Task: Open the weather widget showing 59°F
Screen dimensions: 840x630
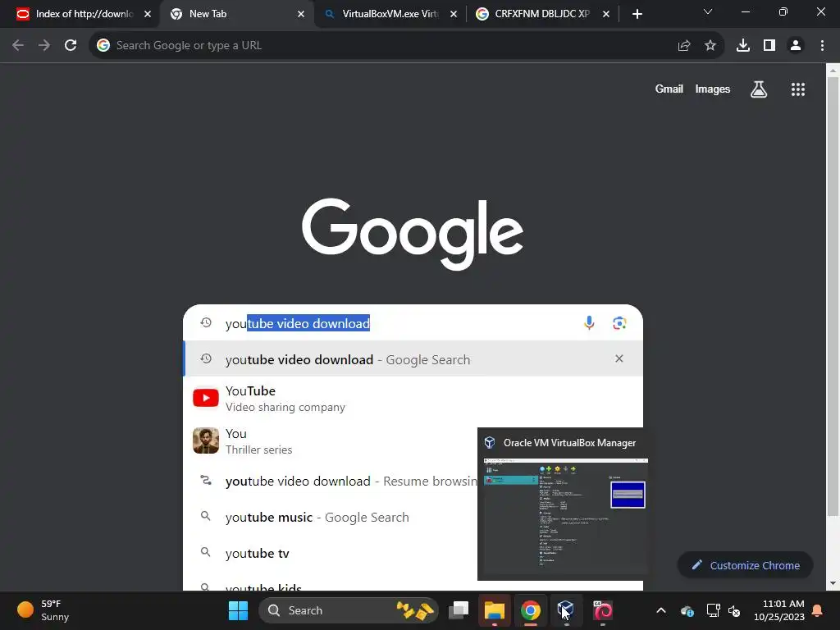Action: 43,610
